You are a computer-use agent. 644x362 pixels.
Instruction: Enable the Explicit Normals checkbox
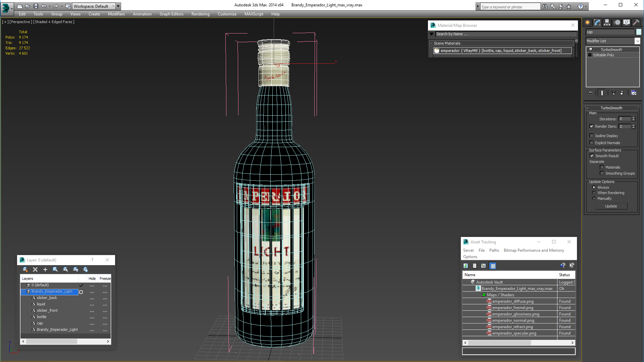click(592, 143)
